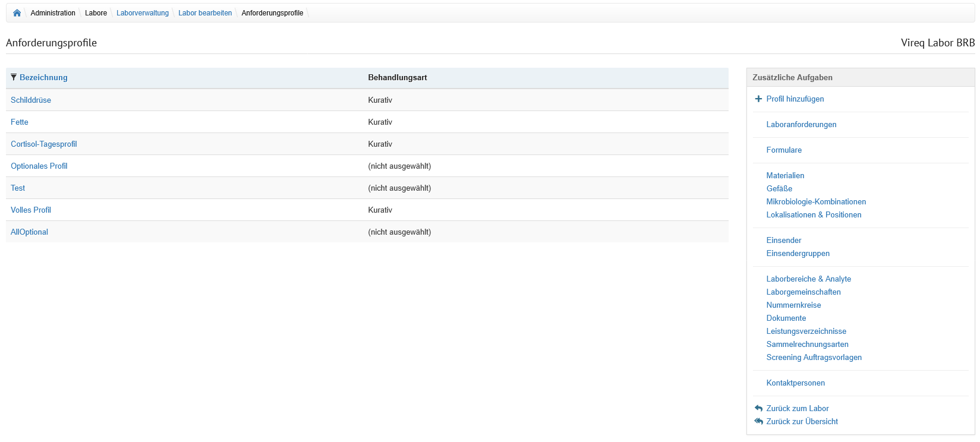Select the Optionales Profil row link
The image size is (980, 442).
[39, 166]
